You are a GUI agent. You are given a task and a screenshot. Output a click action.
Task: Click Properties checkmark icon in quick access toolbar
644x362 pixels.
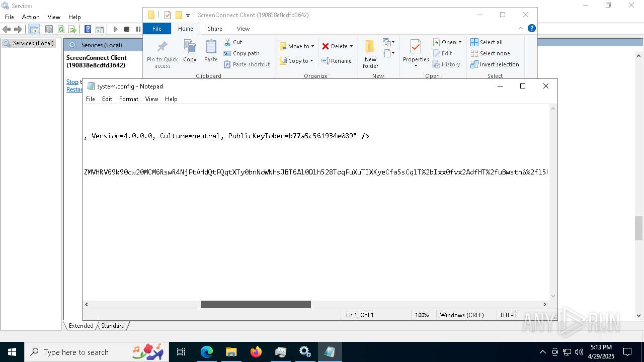(168, 15)
